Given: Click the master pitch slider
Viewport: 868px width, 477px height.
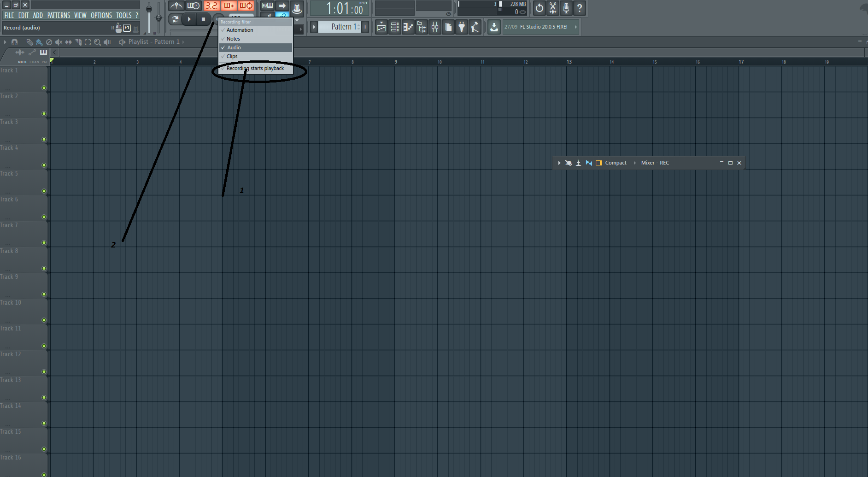Looking at the screenshot, I should (158, 18).
